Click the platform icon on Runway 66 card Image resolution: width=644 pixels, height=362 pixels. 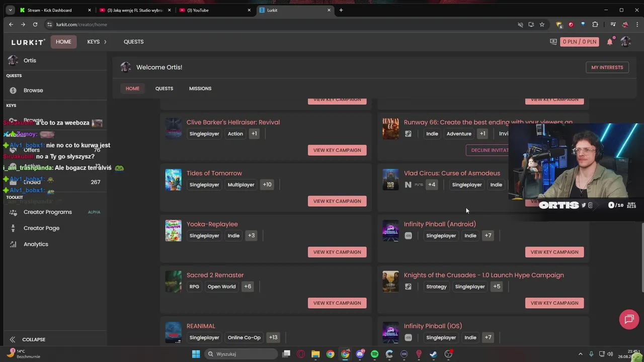click(408, 134)
